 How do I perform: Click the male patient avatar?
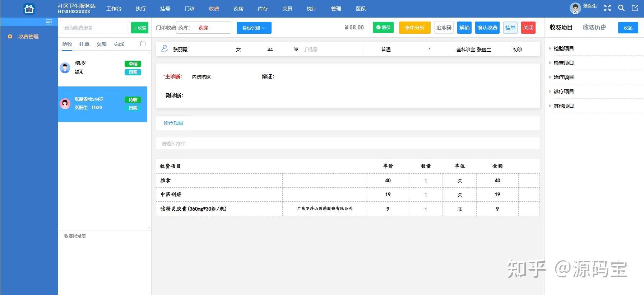pyautogui.click(x=65, y=67)
